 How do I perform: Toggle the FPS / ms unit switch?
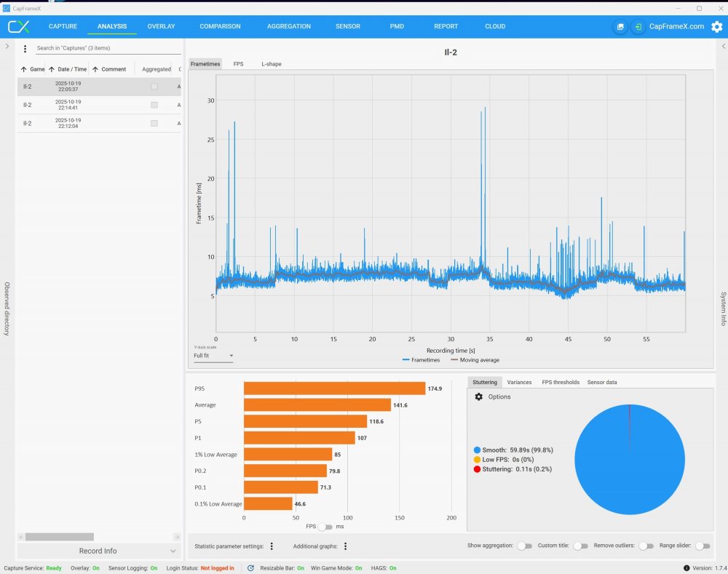click(x=325, y=527)
